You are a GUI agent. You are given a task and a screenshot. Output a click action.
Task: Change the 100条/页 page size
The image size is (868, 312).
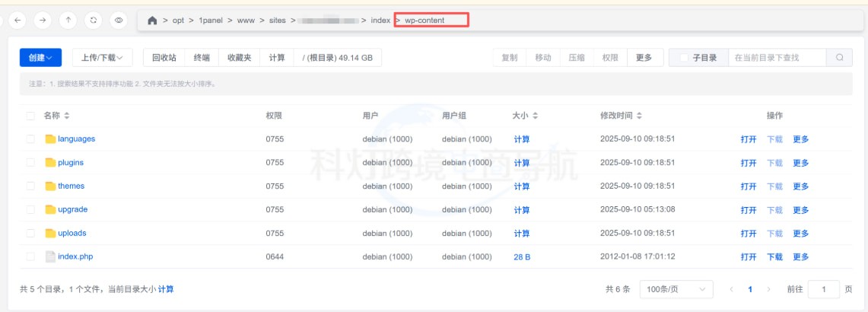coord(677,289)
